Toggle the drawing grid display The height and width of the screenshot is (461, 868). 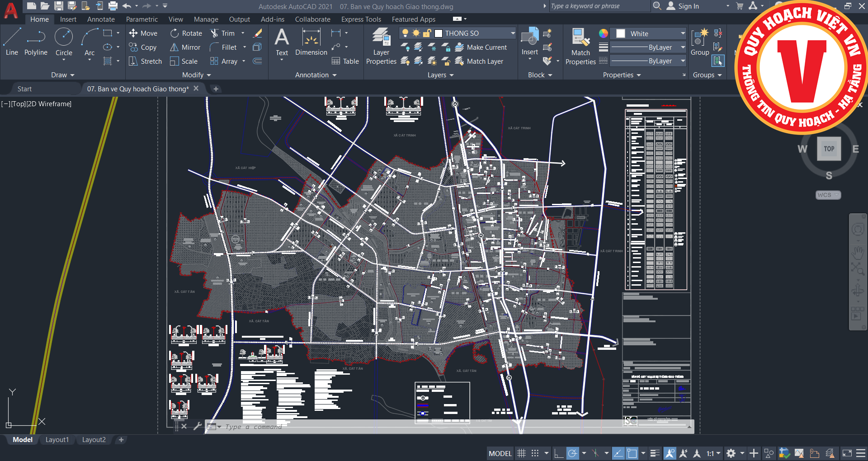pos(521,453)
